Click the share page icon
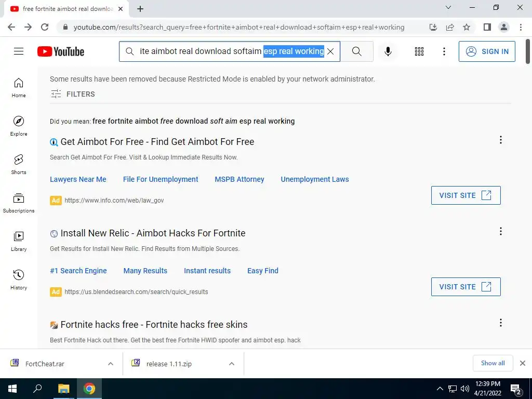The image size is (532, 399). click(450, 27)
